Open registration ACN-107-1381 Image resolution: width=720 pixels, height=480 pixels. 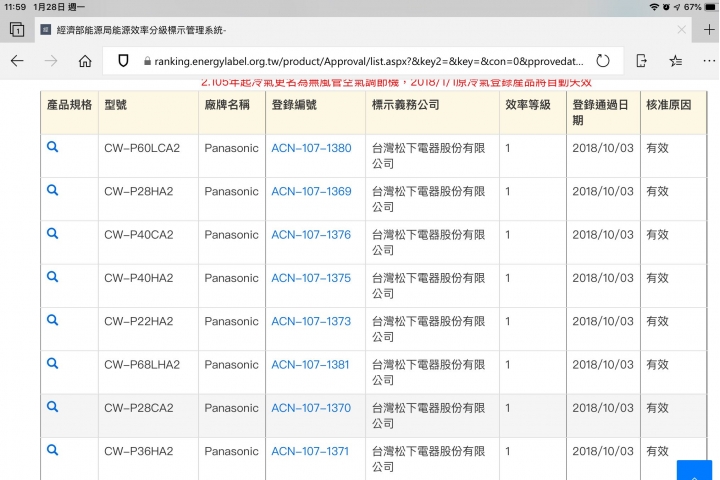pyautogui.click(x=310, y=364)
